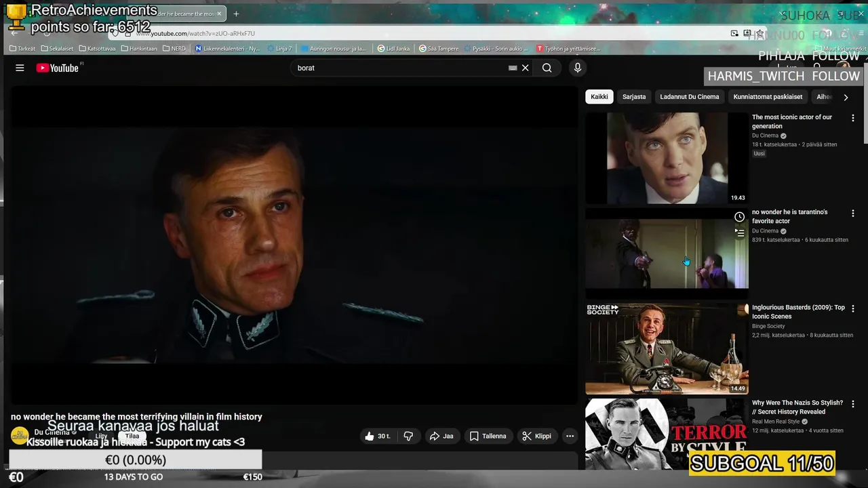Save the video with the Tallenna button
Screen dimensions: 868x488
(488, 436)
